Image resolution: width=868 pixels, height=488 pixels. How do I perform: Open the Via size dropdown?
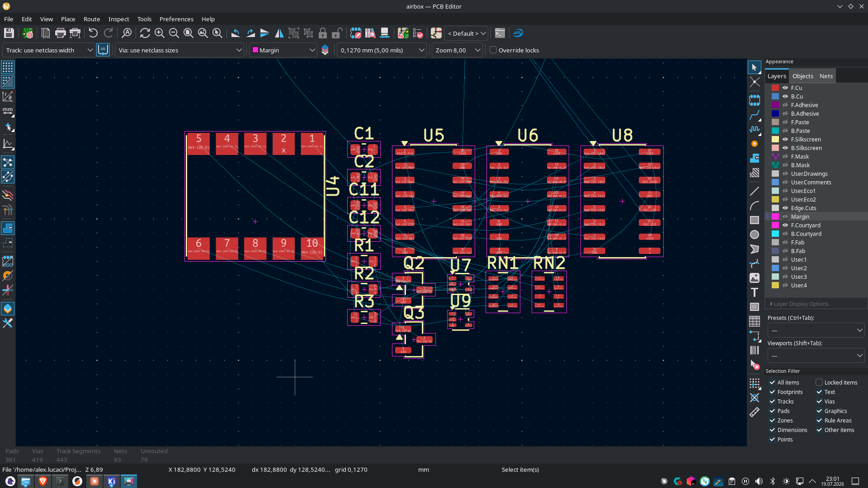179,50
